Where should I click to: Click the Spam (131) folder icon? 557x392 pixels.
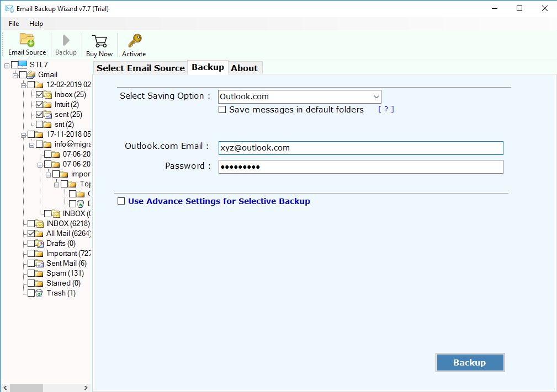click(39, 273)
